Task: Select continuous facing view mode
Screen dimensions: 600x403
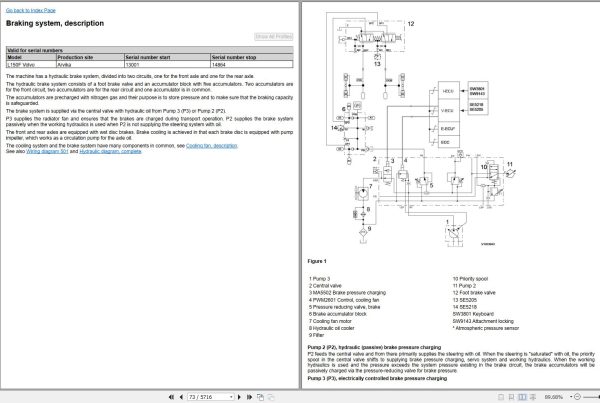Action: [x=533, y=397]
